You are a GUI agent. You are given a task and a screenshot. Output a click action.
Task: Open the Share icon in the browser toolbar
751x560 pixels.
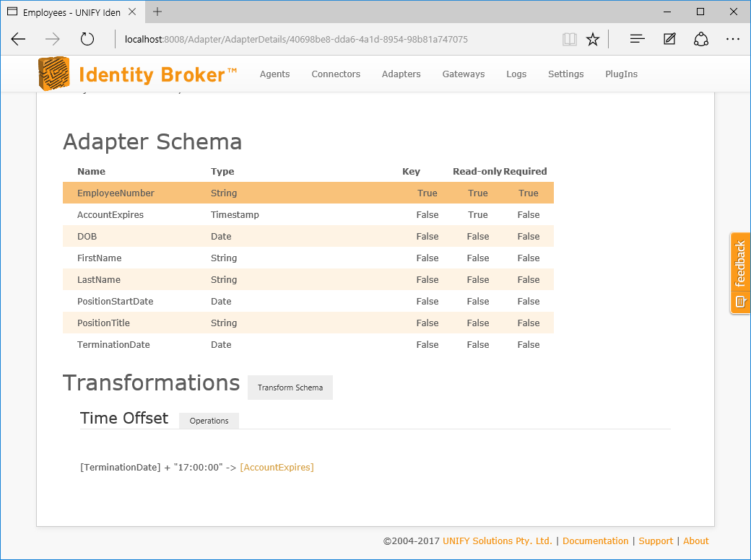pyautogui.click(x=701, y=39)
